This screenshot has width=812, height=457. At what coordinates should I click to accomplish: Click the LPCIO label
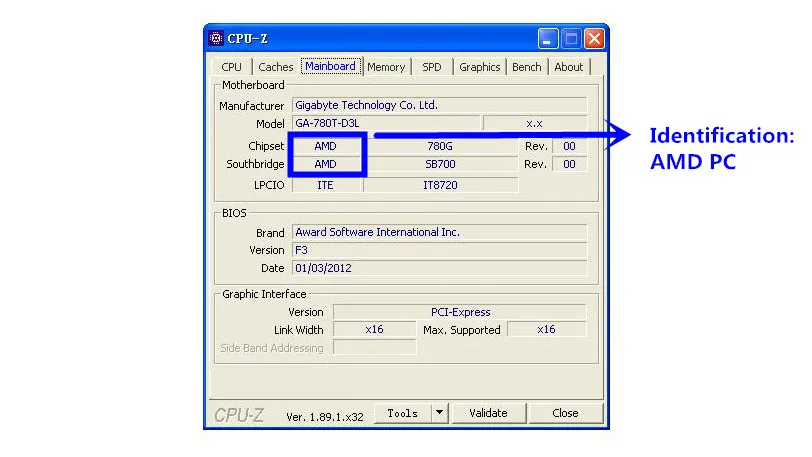pyautogui.click(x=269, y=185)
